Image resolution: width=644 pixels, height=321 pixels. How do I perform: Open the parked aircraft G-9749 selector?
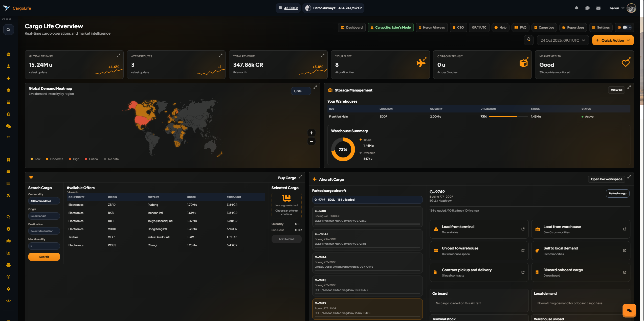pyautogui.click(x=367, y=200)
